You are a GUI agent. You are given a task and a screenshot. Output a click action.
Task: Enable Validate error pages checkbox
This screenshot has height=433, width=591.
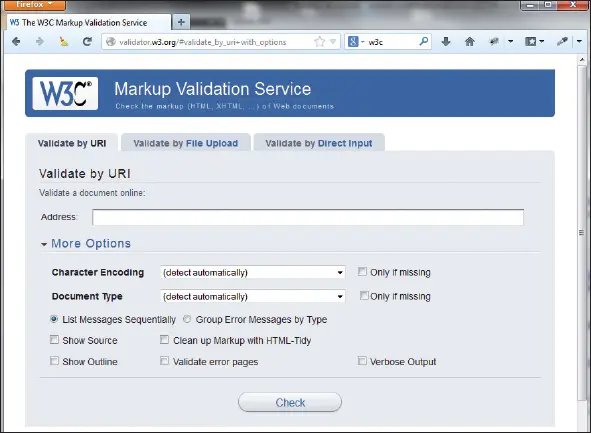[x=164, y=361]
